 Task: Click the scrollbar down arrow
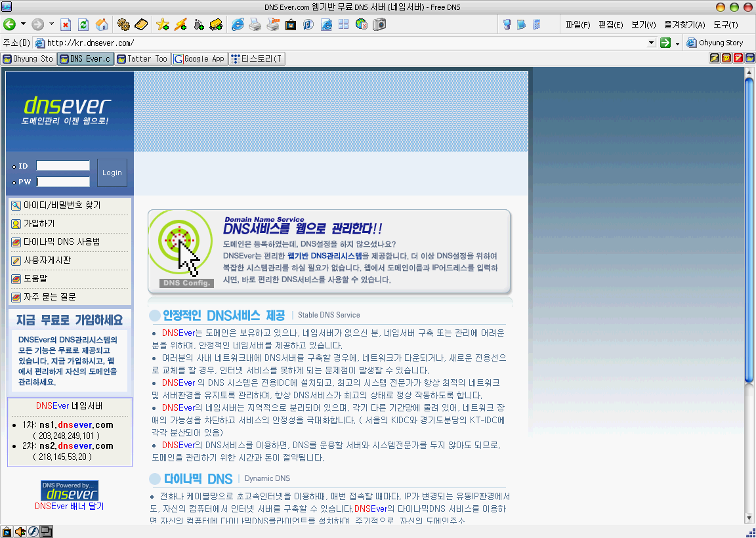point(749,519)
